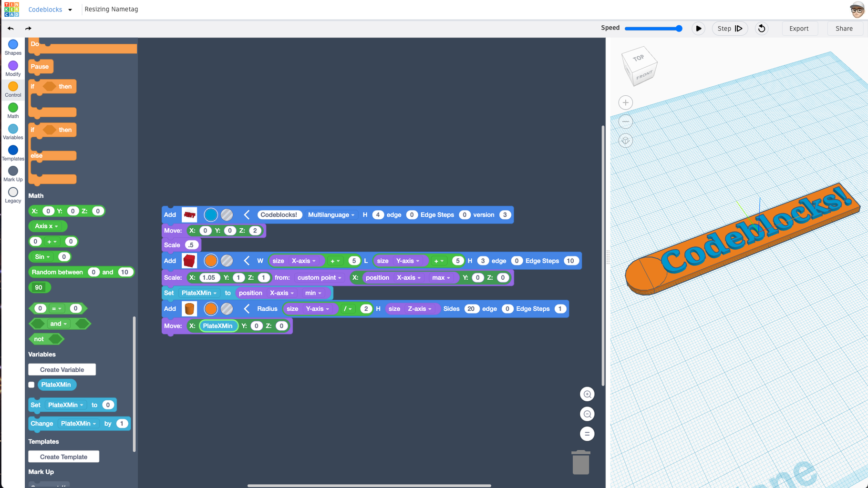Restart the program using the reset icon

point(761,28)
